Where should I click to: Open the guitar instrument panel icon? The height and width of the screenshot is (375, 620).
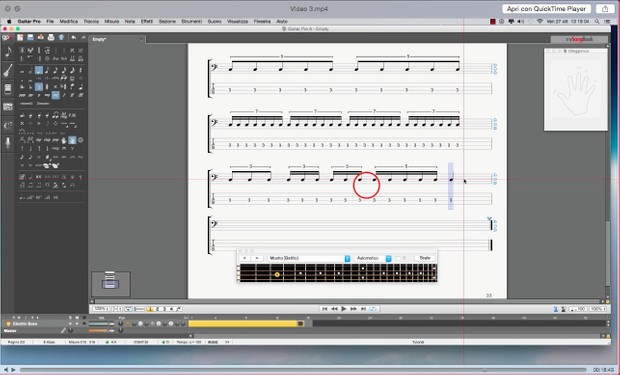click(8, 70)
